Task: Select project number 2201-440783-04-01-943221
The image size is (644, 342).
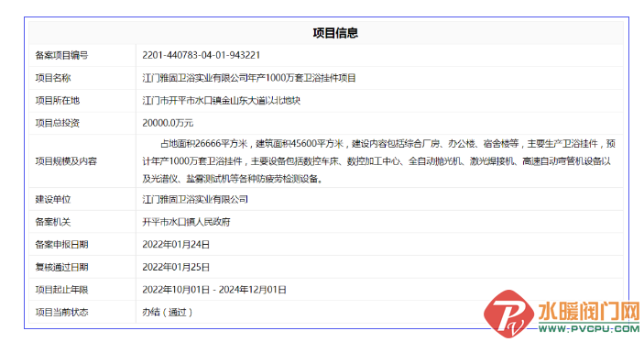Action: pos(202,55)
